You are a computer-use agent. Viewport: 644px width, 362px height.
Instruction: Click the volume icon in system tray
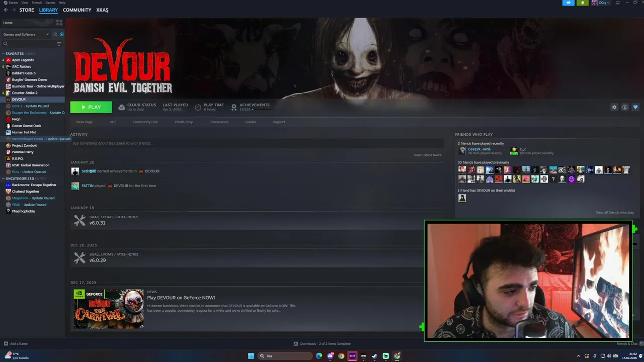(609, 356)
